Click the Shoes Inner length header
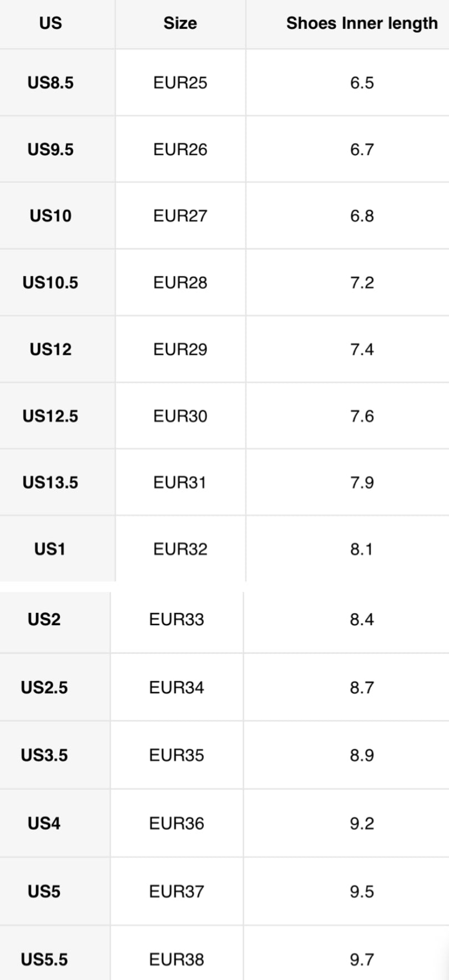This screenshot has width=449, height=980. click(362, 23)
